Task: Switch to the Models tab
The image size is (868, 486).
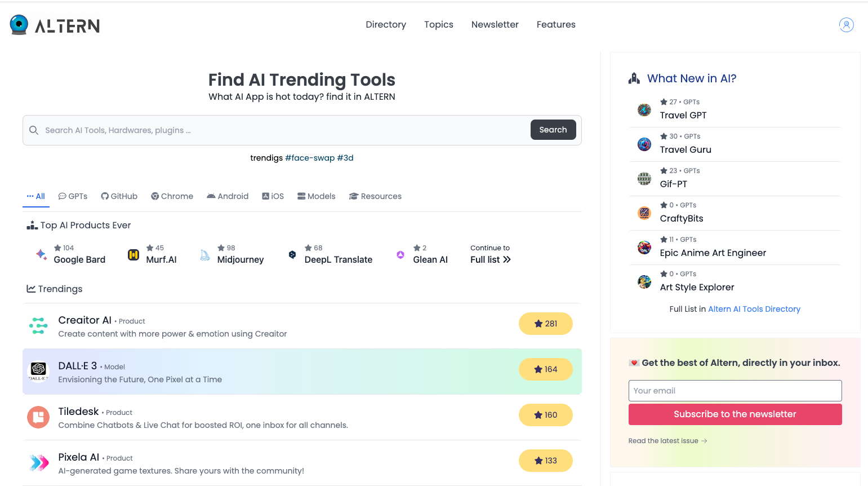Action: (317, 196)
